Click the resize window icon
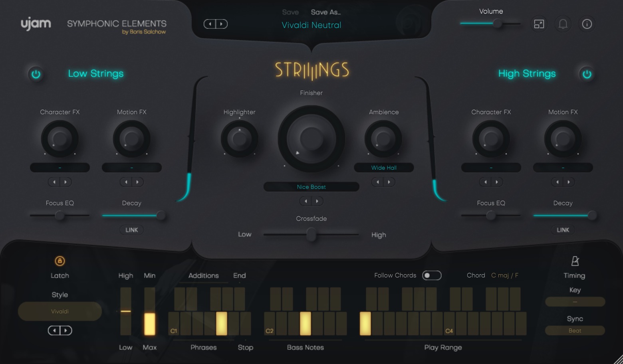This screenshot has width=623, height=364. point(539,24)
